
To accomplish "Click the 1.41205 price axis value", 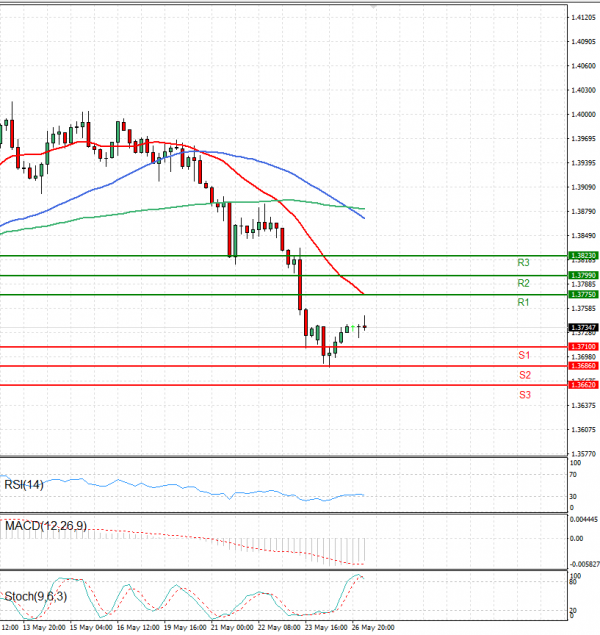I will point(583,17).
